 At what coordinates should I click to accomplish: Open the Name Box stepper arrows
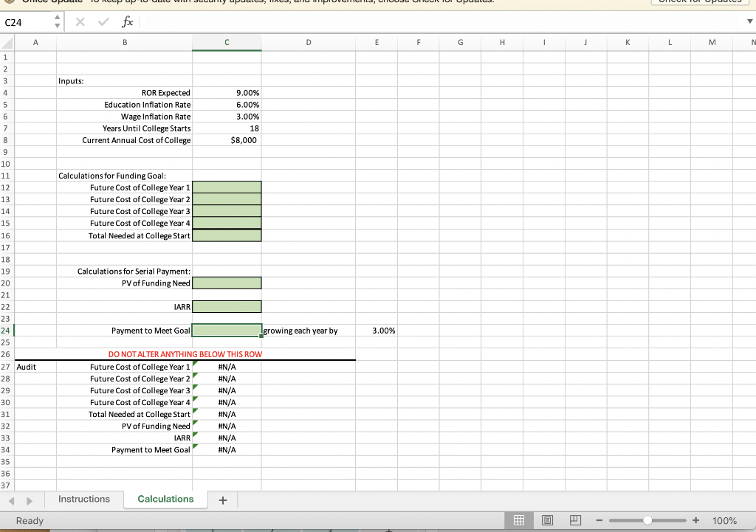57,21
